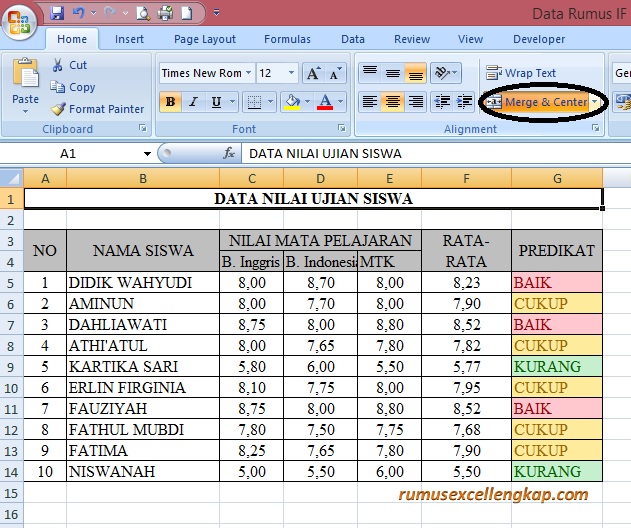Open the Times New Roman font dropdown

249,73
